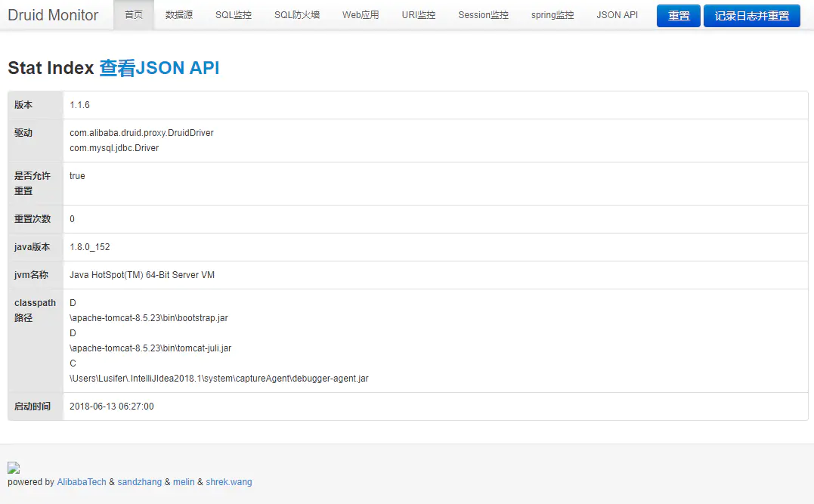The height and width of the screenshot is (504, 814).
Task: Switch to the SQL监控 tab
Action: (234, 15)
